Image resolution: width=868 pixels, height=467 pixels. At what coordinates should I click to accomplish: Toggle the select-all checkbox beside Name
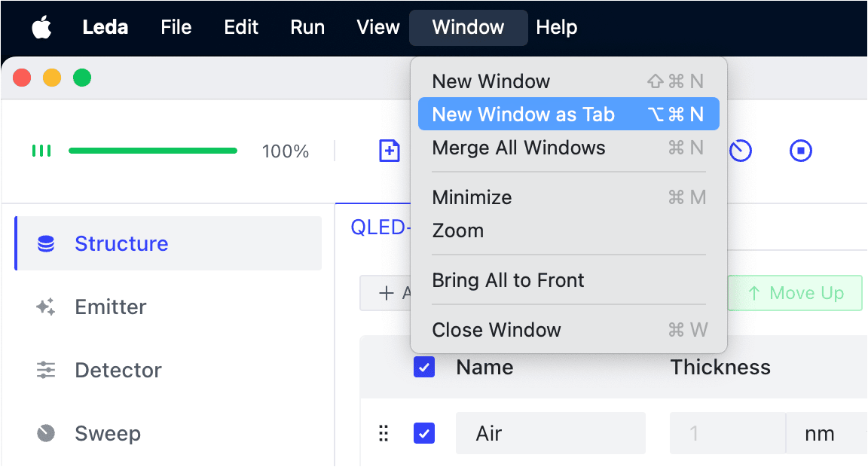pyautogui.click(x=424, y=367)
